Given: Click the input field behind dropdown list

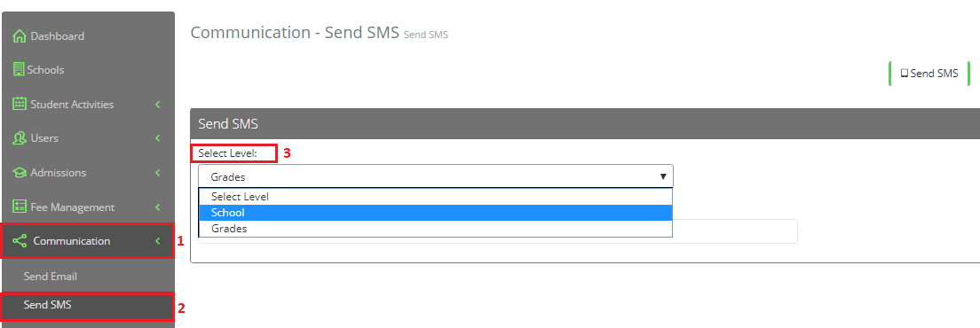Looking at the screenshot, I should point(735,231).
